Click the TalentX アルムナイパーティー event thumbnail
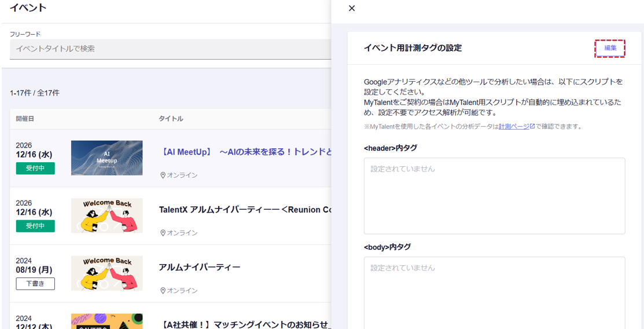644x329 pixels. [106, 215]
